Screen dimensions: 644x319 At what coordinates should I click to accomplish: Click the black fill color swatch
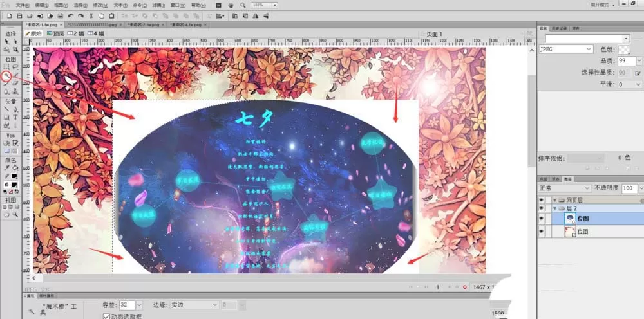pyautogui.click(x=14, y=185)
